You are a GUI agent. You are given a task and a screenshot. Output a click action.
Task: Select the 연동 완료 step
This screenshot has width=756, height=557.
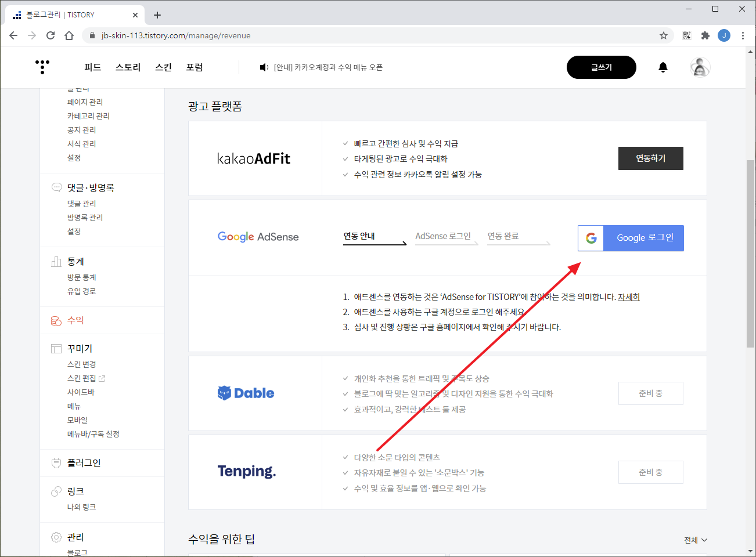[519, 237]
